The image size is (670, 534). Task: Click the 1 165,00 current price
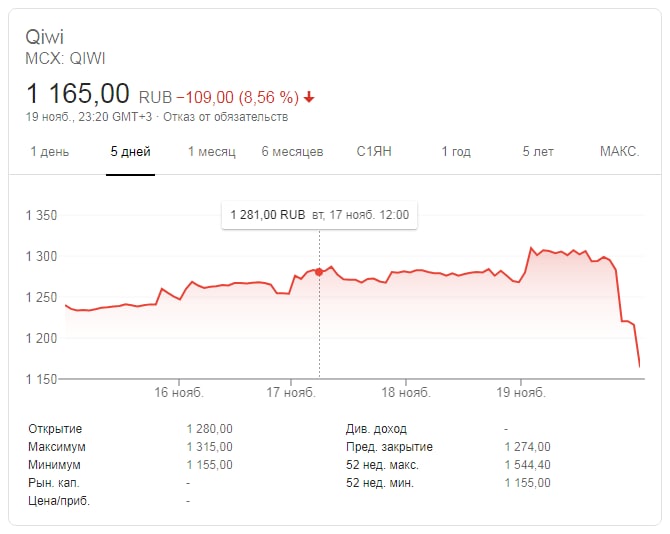[x=78, y=94]
